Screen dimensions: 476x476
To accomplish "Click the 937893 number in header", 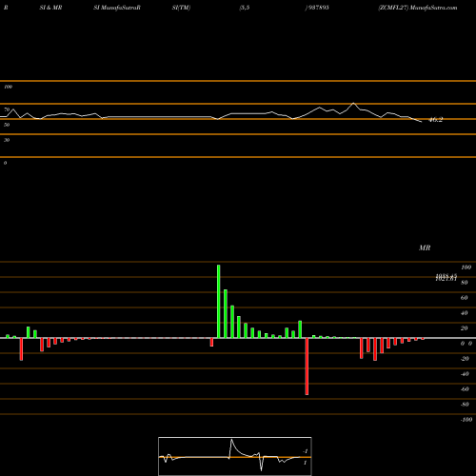I will tap(318, 8).
